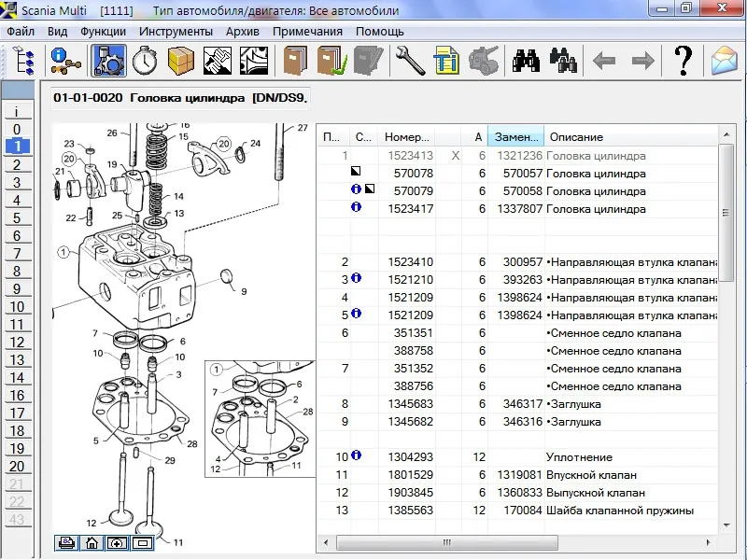Click the info network icon in toolbar
The height and width of the screenshot is (560, 747).
(65, 61)
